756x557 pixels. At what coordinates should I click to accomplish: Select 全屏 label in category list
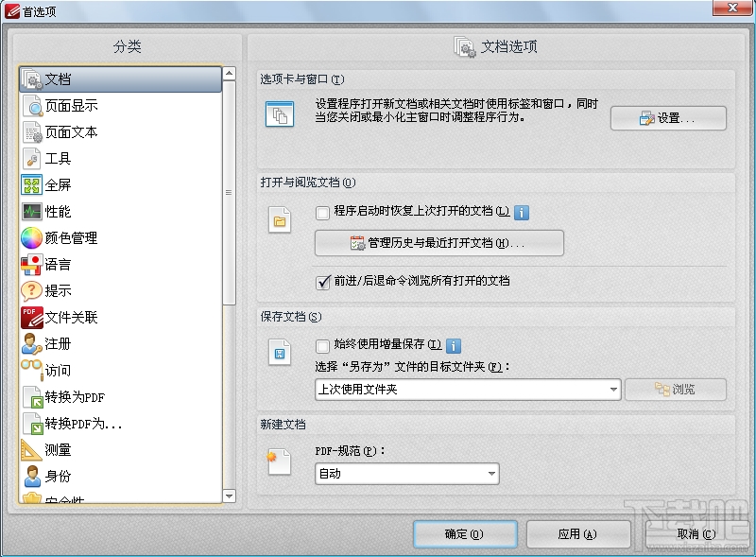[x=58, y=184]
